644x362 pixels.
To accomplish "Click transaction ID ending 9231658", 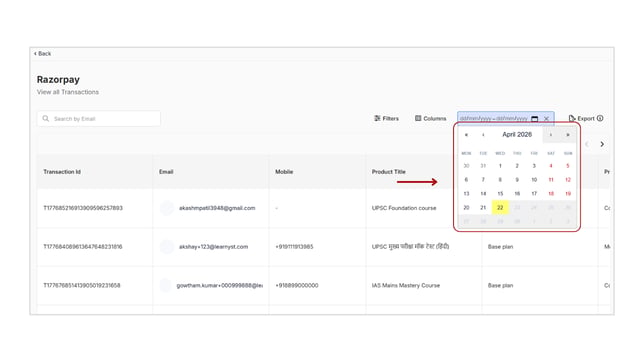I will [x=82, y=285].
